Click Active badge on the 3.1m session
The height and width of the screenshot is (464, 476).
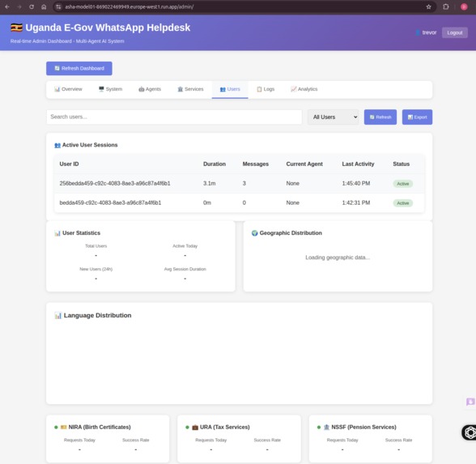(403, 184)
